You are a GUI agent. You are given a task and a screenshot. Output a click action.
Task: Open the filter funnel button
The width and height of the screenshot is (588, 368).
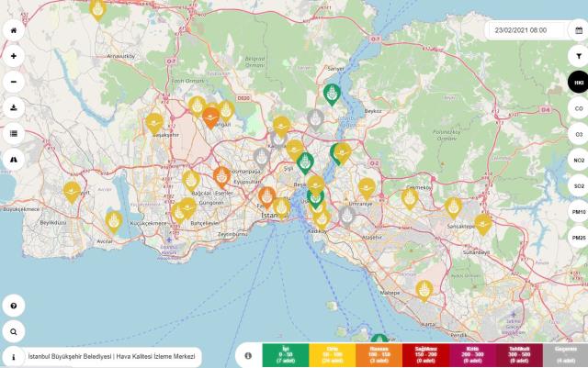[x=579, y=56]
